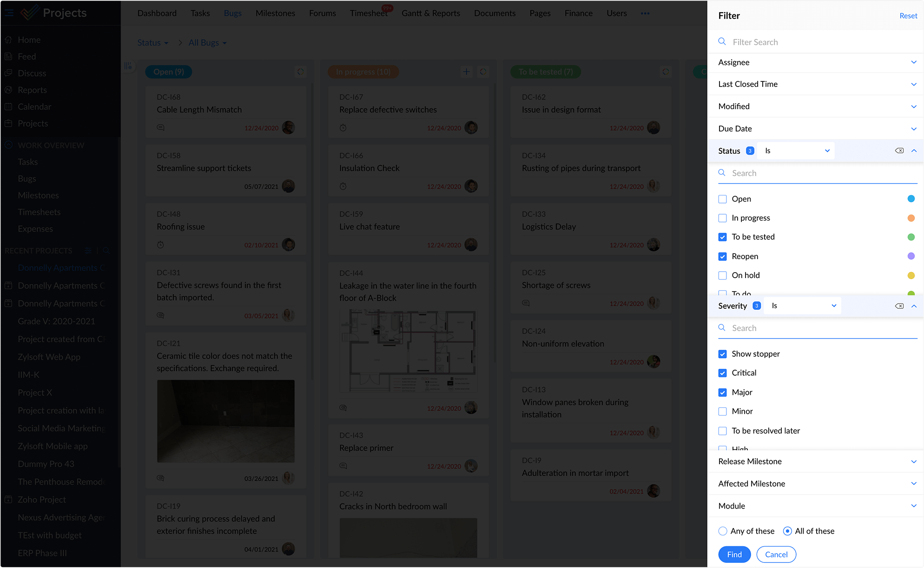The height and width of the screenshot is (568, 924).
Task: Clear the Severity filter selection icon
Action: coord(899,306)
